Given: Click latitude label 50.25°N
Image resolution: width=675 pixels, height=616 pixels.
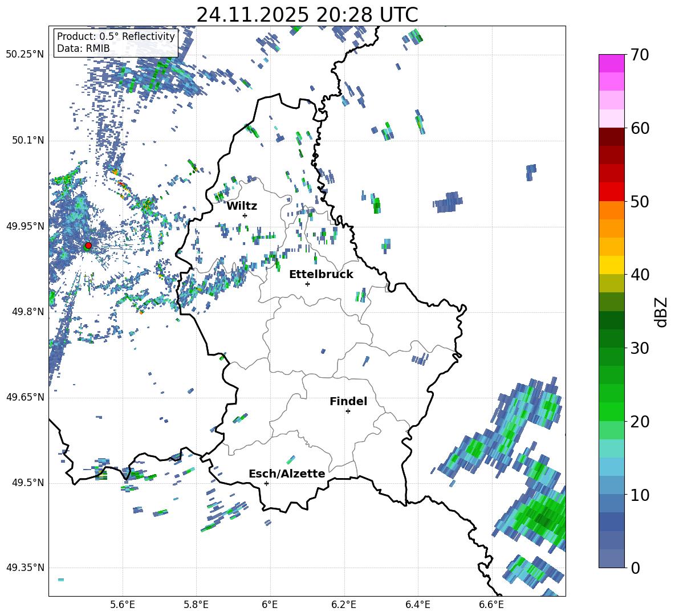Looking at the screenshot, I should [x=25, y=55].
